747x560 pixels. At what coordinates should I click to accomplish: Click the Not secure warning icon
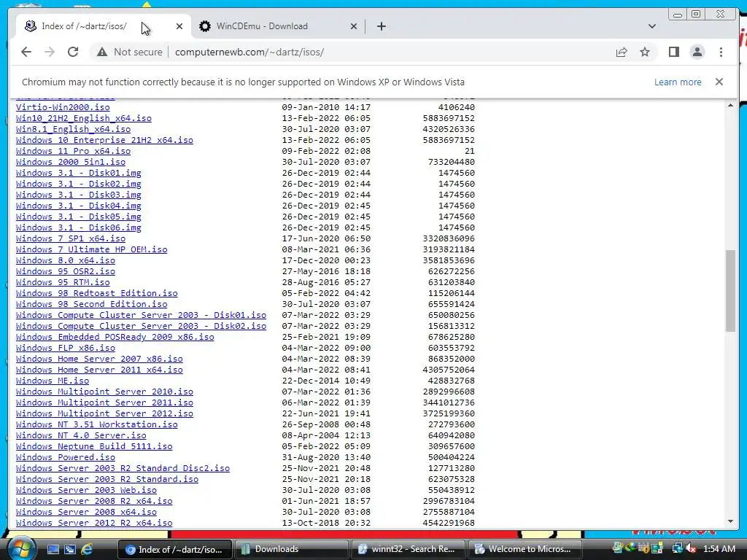[x=102, y=52]
